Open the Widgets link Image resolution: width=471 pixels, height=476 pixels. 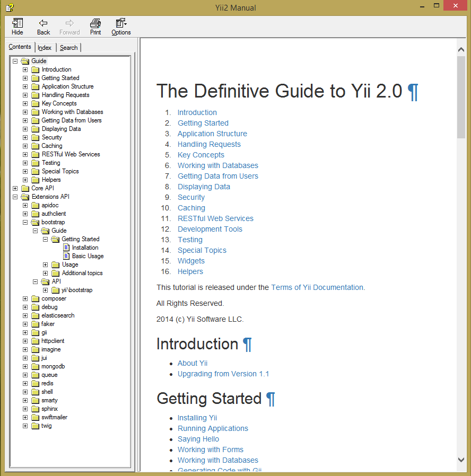[x=191, y=261]
